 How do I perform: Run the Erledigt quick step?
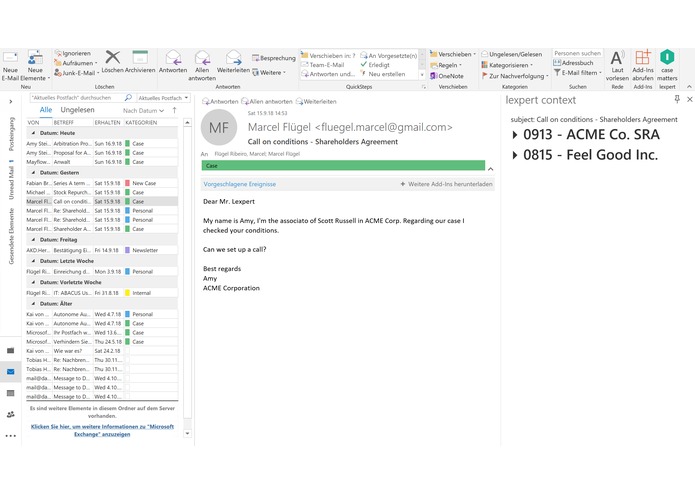(x=375, y=65)
